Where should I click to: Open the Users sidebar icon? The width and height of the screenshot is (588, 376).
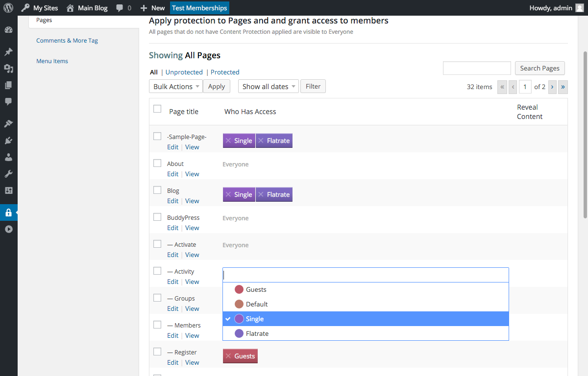(8, 157)
